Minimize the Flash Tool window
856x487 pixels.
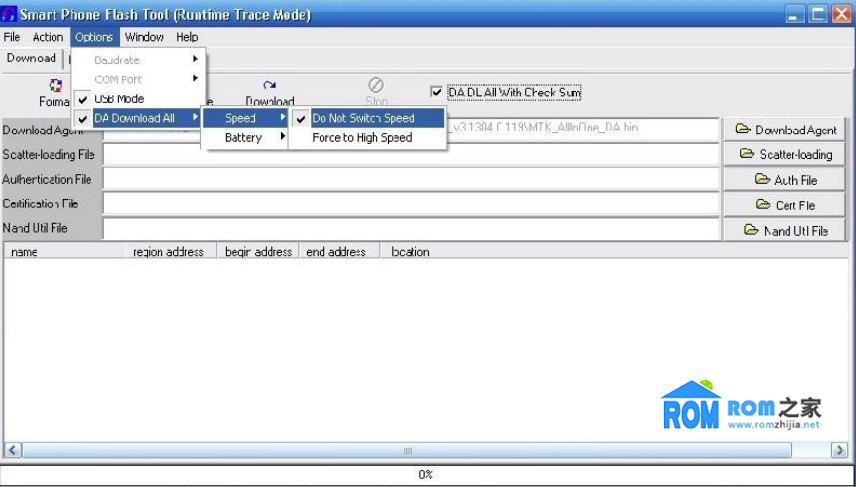point(795,14)
